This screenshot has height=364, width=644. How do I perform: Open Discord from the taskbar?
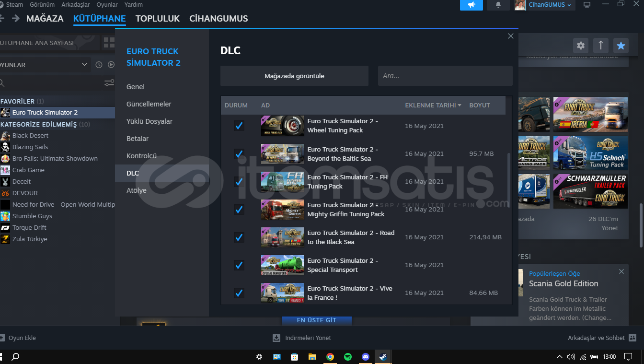(x=366, y=357)
